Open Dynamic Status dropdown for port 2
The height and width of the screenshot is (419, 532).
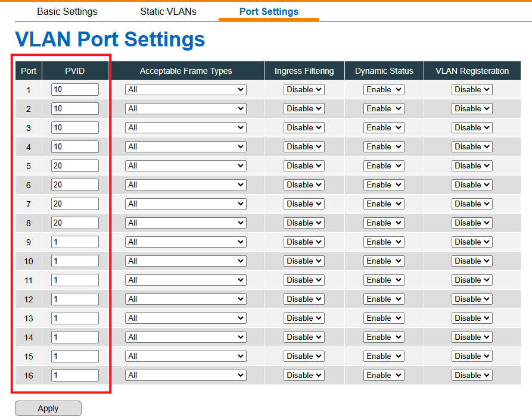point(384,108)
